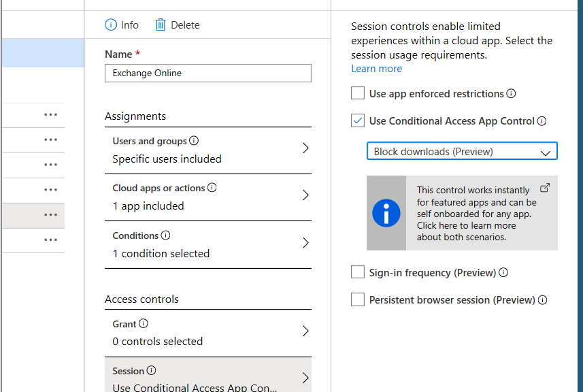Open the ellipsis menu on the gray highlighted row
583x392 pixels.
pos(50,214)
